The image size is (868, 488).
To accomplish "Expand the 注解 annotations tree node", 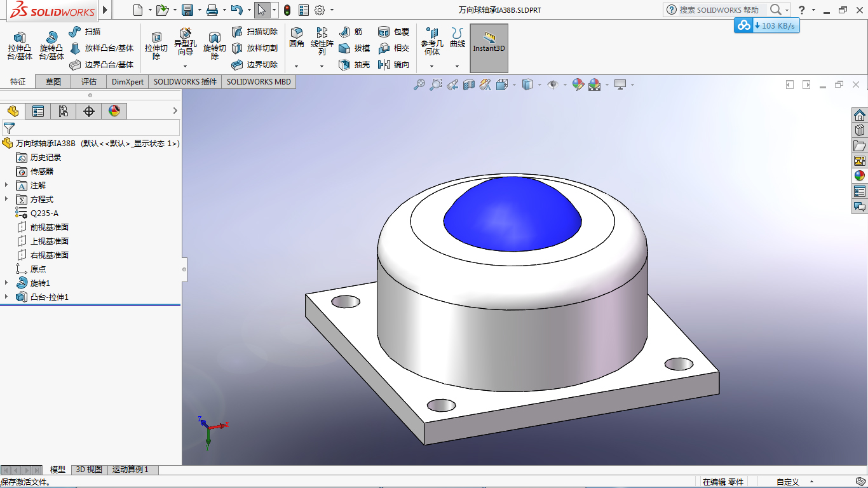I will 6,185.
